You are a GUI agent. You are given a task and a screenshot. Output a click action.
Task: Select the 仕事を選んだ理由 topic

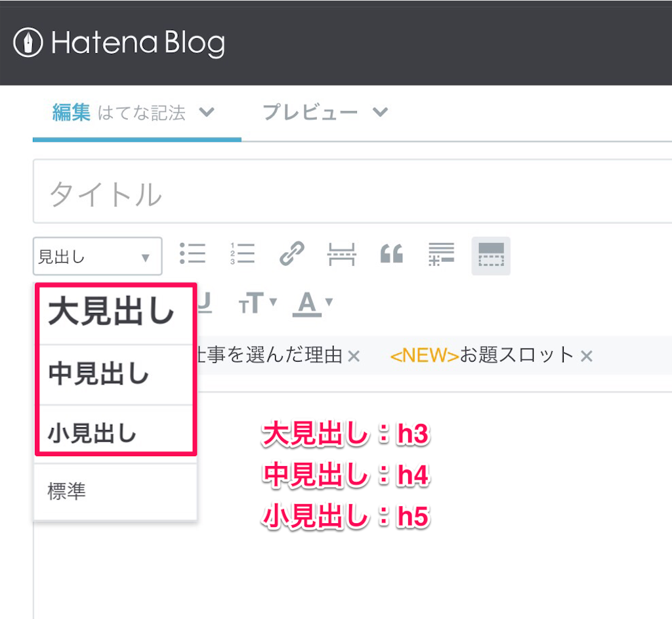tap(270, 355)
